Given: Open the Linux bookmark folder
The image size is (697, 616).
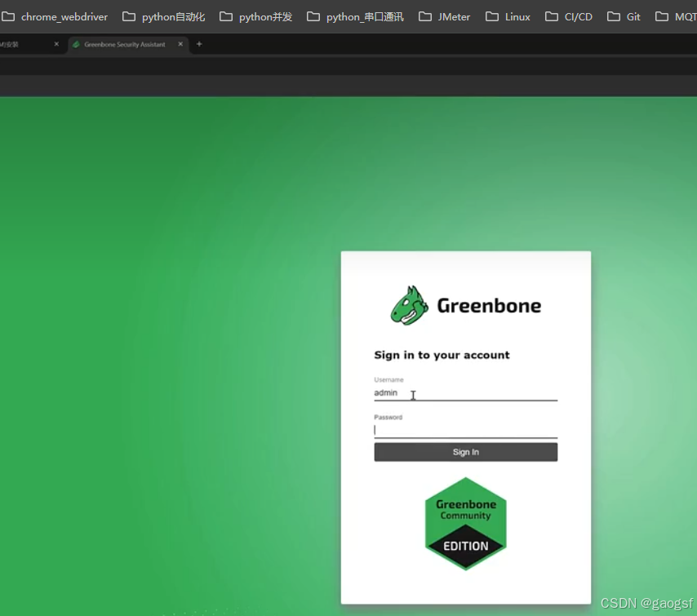Looking at the screenshot, I should pyautogui.click(x=508, y=17).
